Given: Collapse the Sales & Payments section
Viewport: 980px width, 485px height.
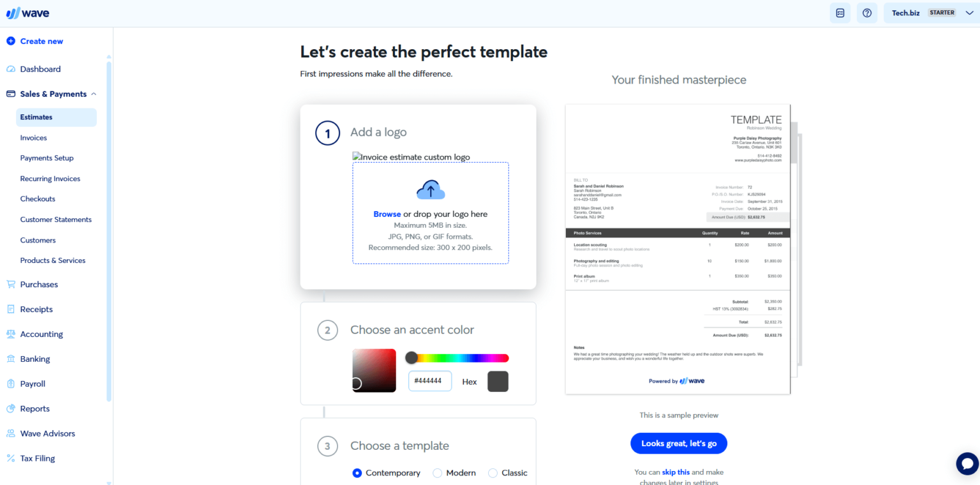Looking at the screenshot, I should [x=94, y=93].
